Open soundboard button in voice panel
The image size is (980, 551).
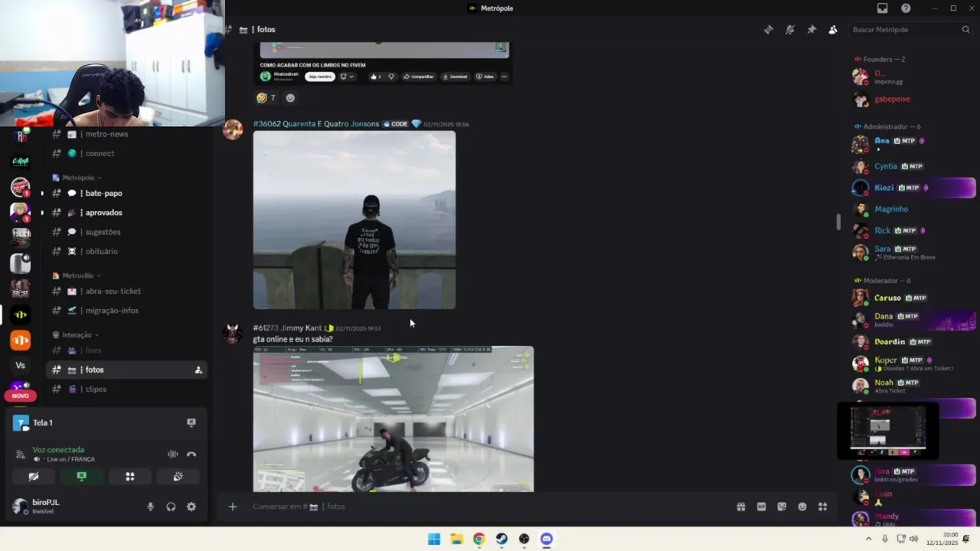click(178, 476)
